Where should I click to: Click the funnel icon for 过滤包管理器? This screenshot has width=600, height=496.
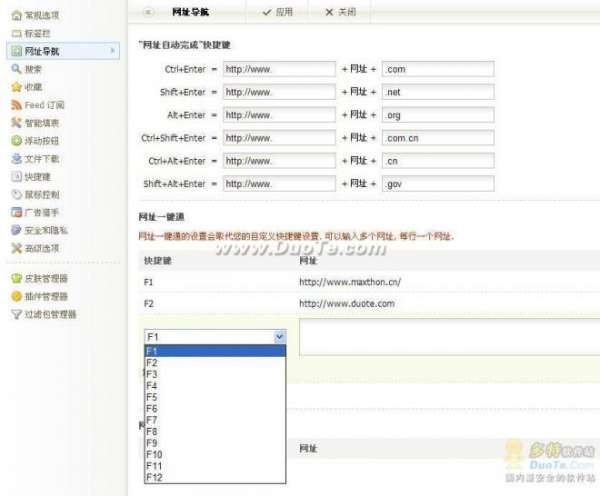16,314
